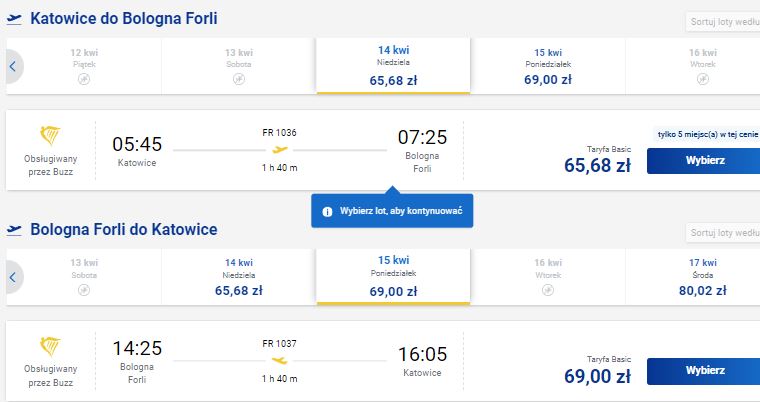The width and height of the screenshot is (760, 402).
Task: Open return Sortuj loty według dropdown
Action: [x=723, y=233]
